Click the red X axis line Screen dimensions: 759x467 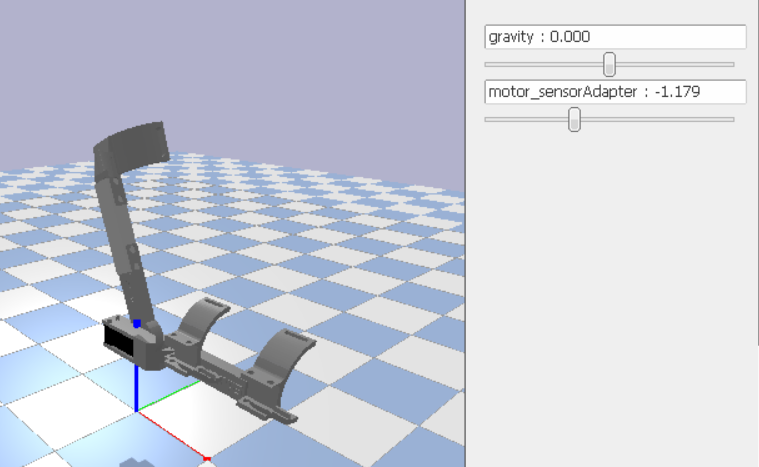coord(173,436)
